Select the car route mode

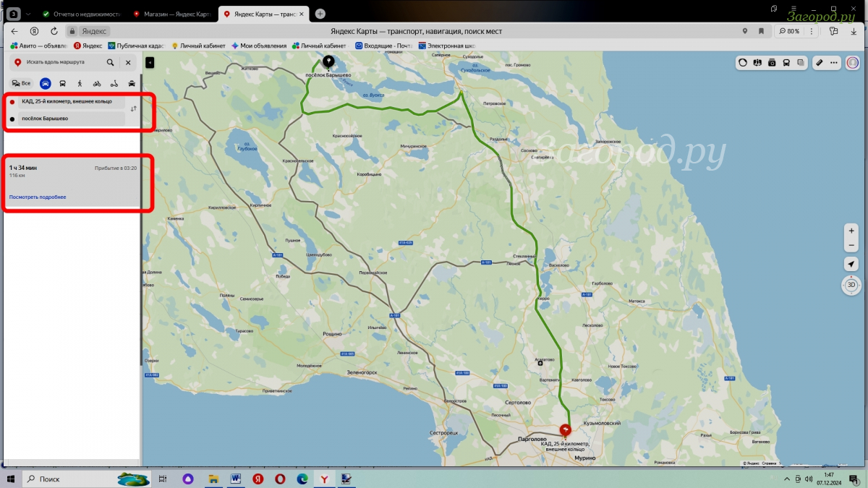[46, 83]
